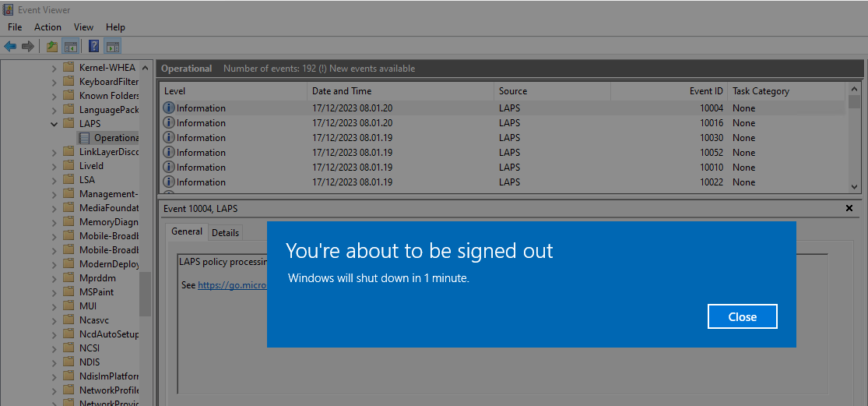This screenshot has height=406, width=868.
Task: Click info icon of event 10052 row
Action: 169,152
